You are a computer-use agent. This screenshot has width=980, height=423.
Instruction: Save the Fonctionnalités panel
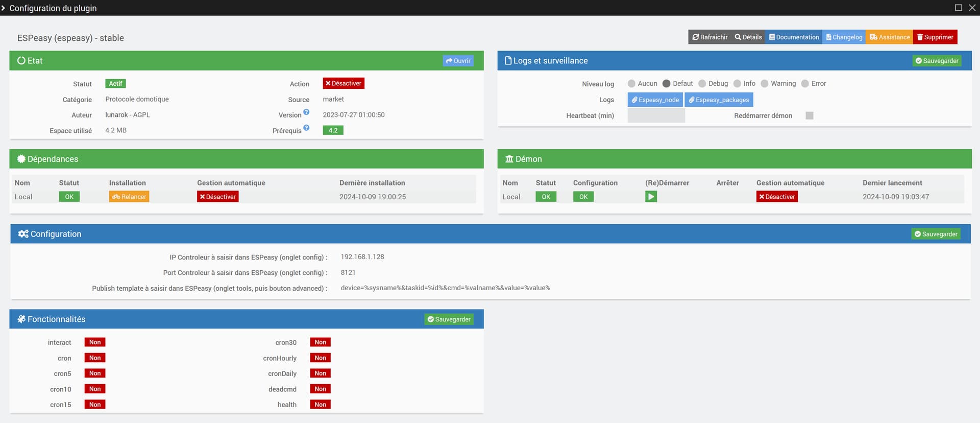(x=449, y=319)
